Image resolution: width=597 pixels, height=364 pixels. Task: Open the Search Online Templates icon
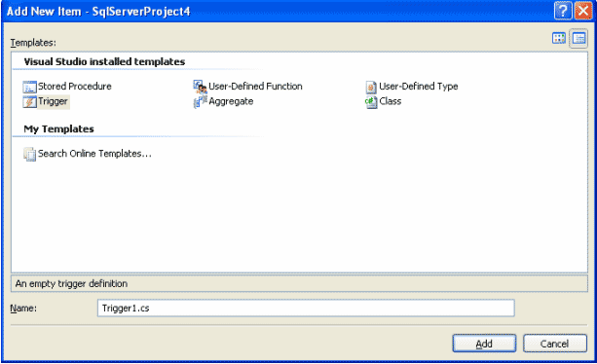(29, 154)
